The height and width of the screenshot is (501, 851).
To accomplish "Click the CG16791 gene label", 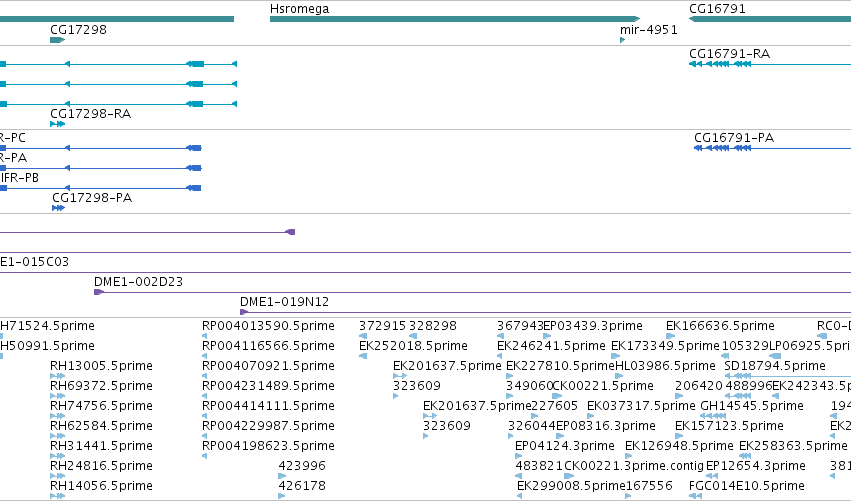I will point(717,9).
